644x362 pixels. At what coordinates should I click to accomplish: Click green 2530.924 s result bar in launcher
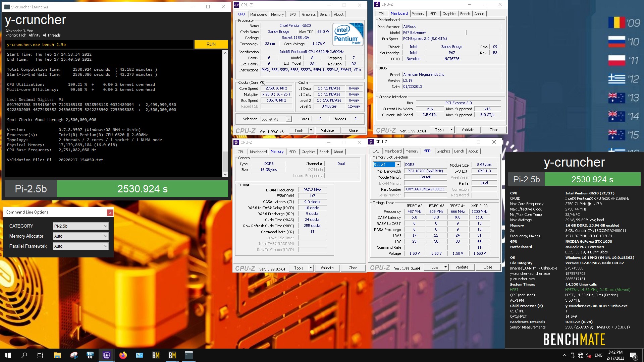(143, 189)
